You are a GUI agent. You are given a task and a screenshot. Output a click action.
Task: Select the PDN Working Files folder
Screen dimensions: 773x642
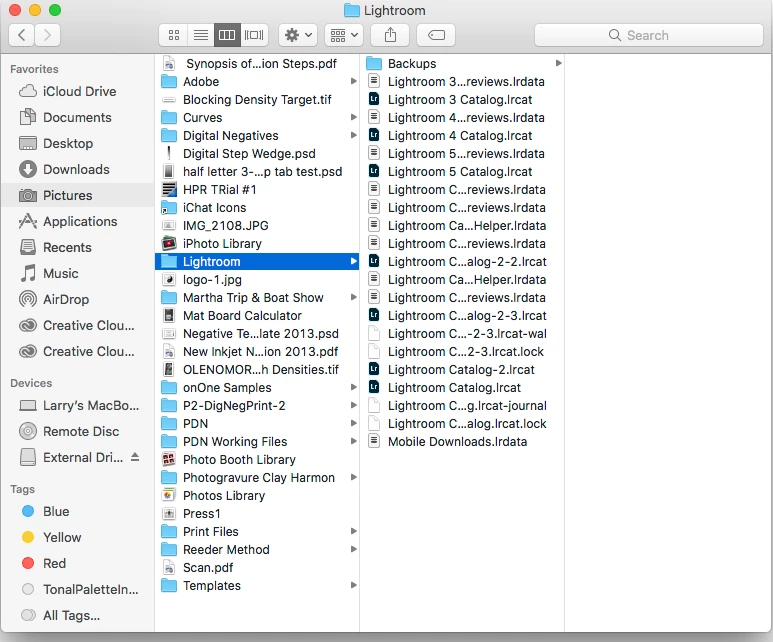click(257, 441)
